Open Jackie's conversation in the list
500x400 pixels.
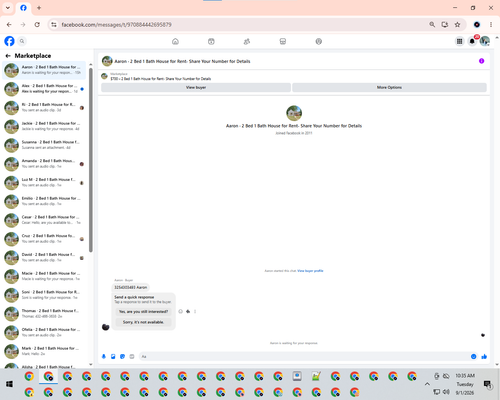pos(44,126)
